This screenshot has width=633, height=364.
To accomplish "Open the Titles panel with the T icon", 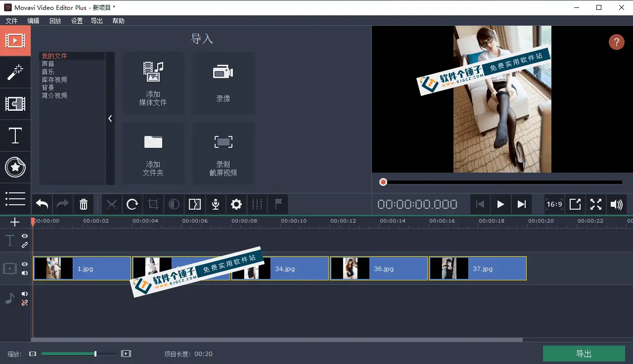I will click(15, 136).
